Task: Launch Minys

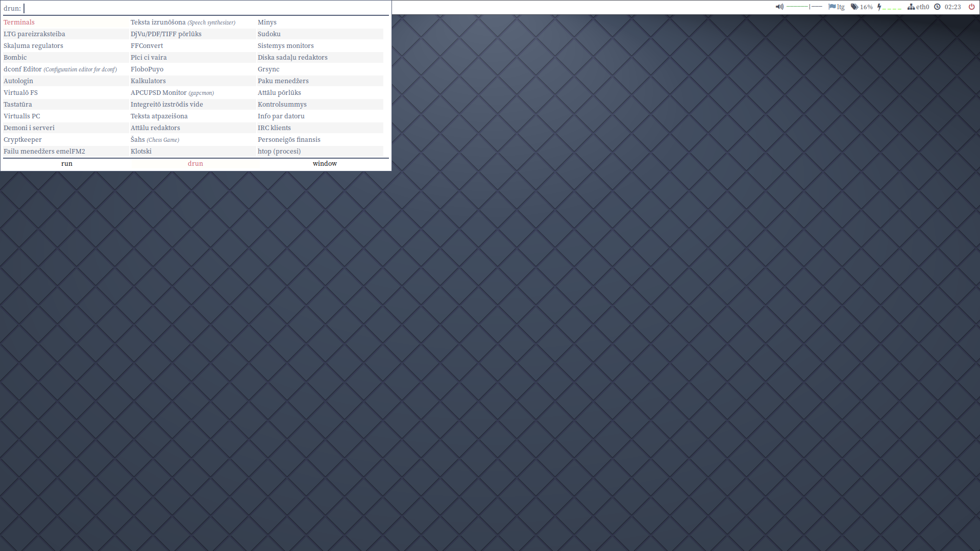Action: 320,22
